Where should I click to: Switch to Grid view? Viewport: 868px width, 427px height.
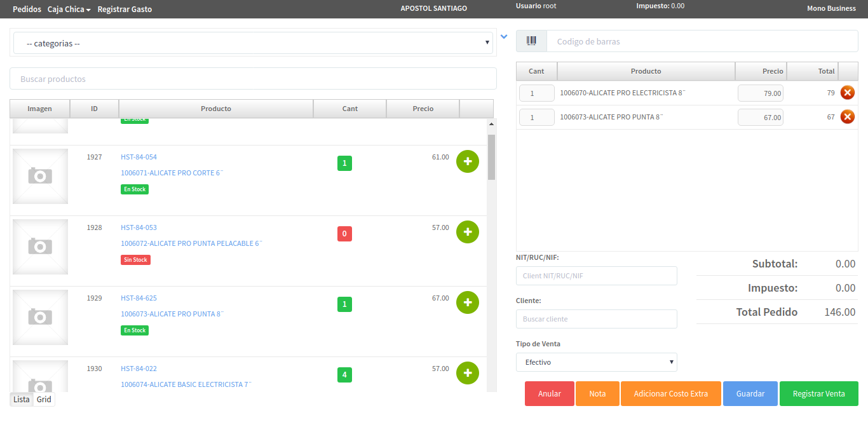click(x=44, y=400)
